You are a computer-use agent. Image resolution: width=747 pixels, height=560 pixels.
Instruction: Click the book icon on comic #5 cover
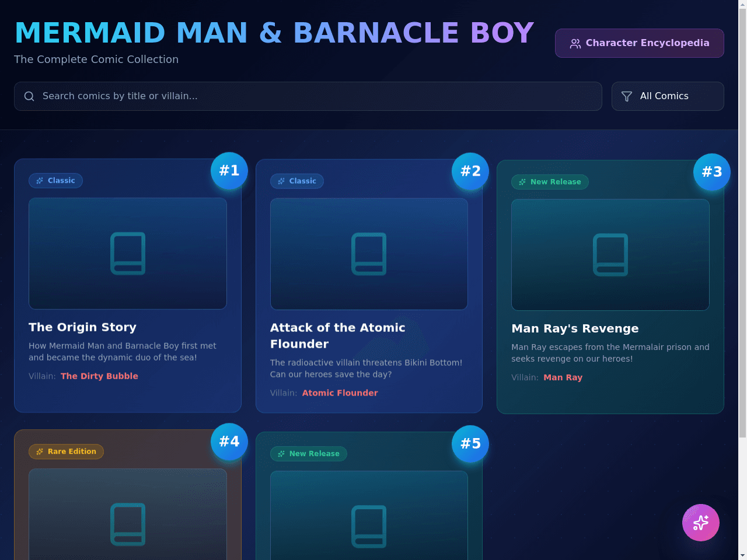click(369, 527)
